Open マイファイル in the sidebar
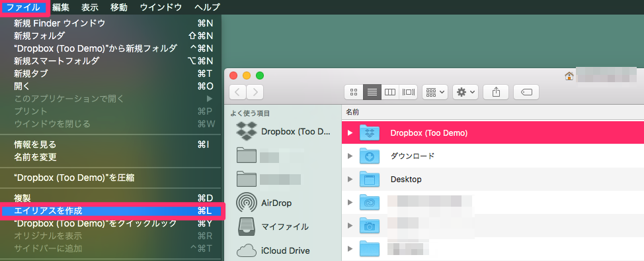644x261 pixels. click(x=273, y=227)
